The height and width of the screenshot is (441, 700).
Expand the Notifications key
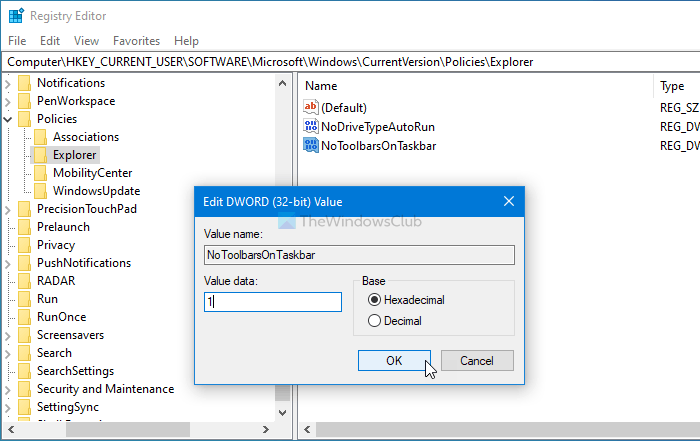point(8,83)
